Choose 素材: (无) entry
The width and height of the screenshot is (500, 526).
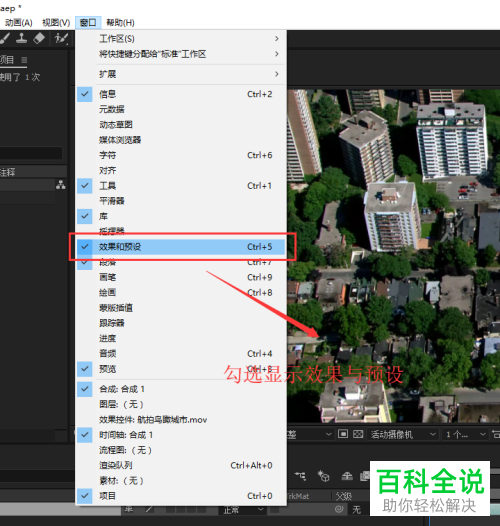click(181, 481)
